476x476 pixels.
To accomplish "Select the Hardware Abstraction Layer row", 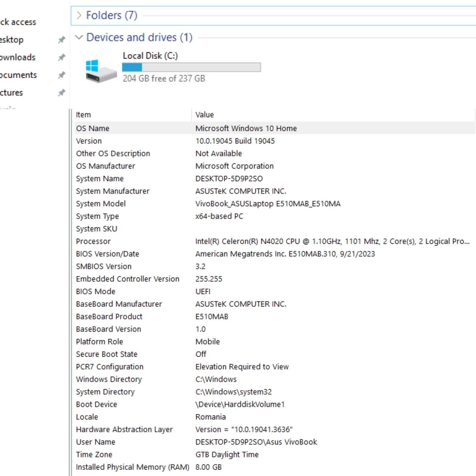I will click(275, 429).
